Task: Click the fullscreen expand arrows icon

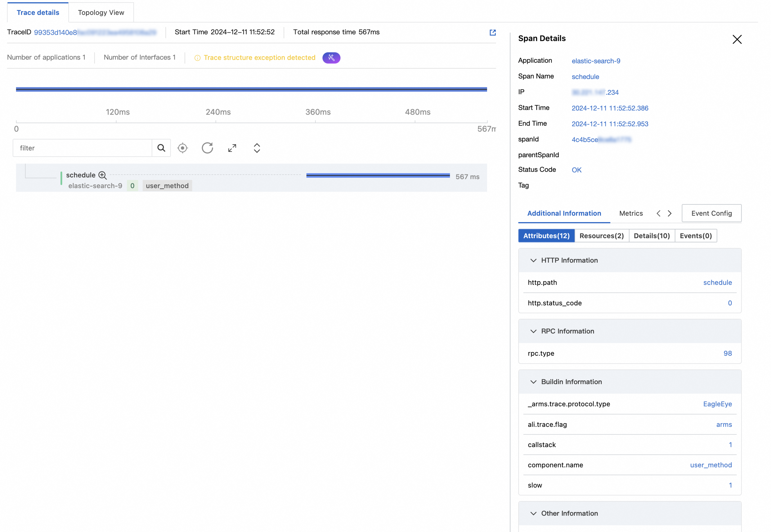Action: point(232,148)
